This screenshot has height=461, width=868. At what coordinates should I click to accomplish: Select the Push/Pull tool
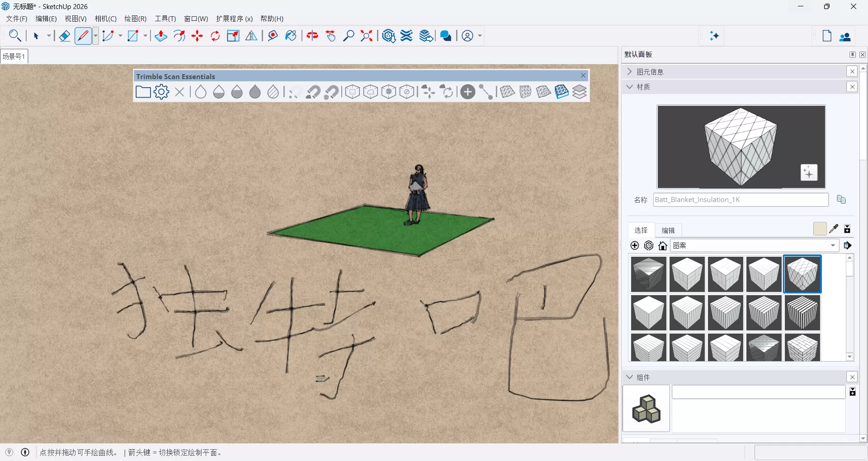click(160, 36)
